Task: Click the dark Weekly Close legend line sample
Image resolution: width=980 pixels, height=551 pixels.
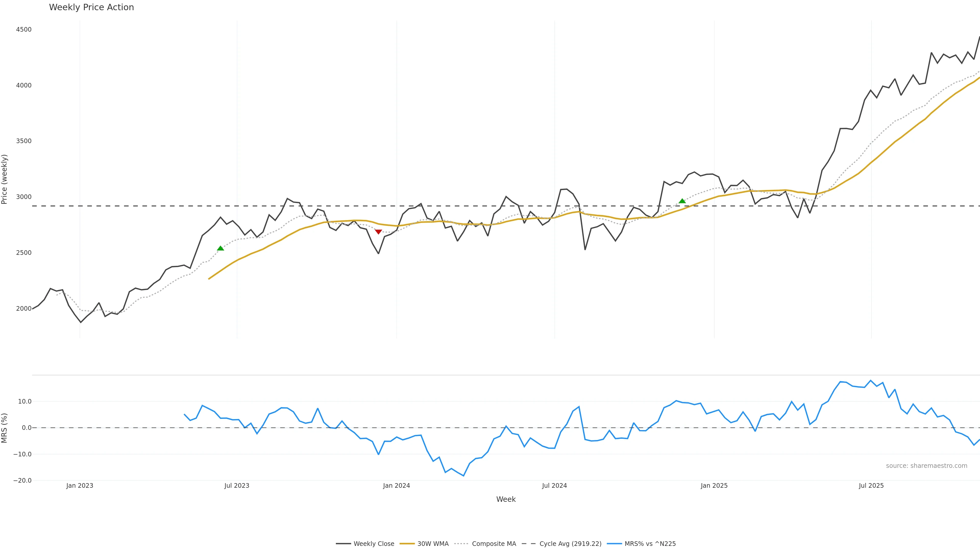Action: pyautogui.click(x=343, y=544)
